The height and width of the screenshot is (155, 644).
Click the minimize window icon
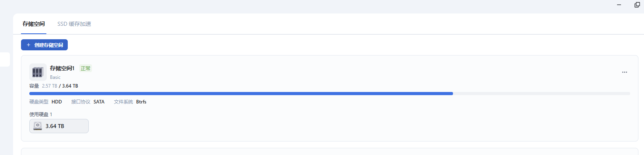coord(619,5)
